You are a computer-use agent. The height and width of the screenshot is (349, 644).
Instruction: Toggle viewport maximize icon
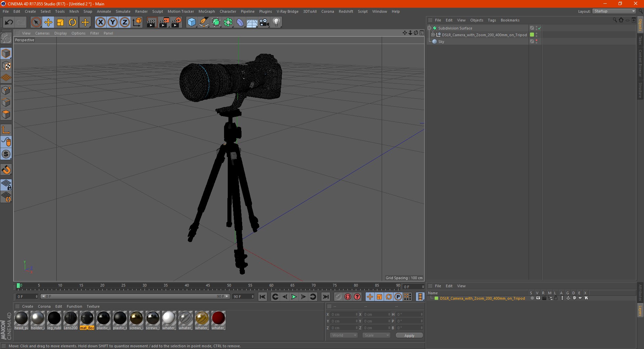pyautogui.click(x=422, y=33)
